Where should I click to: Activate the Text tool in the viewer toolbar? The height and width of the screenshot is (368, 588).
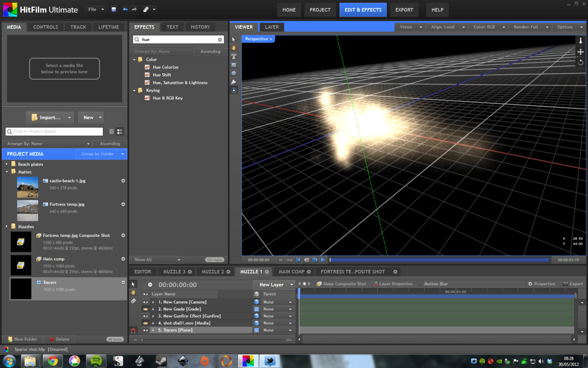(233, 56)
